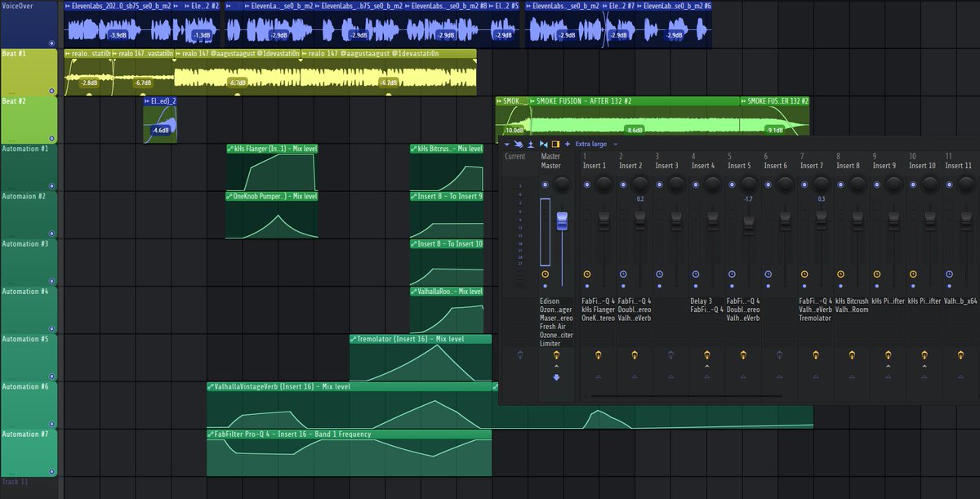
Task: Open clip menu of SMOKE FUSION - AFTER 132 #2
Action: [533, 101]
